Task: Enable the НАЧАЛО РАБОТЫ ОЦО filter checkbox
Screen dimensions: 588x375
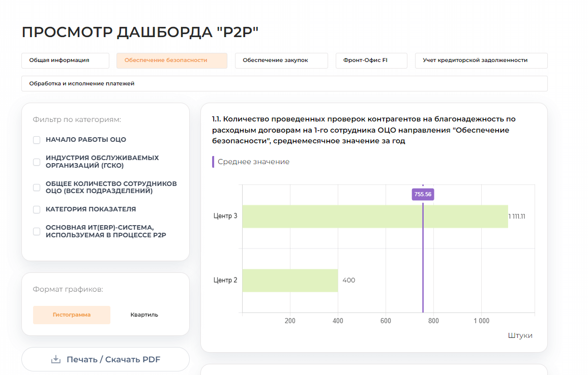Action: [x=36, y=139]
